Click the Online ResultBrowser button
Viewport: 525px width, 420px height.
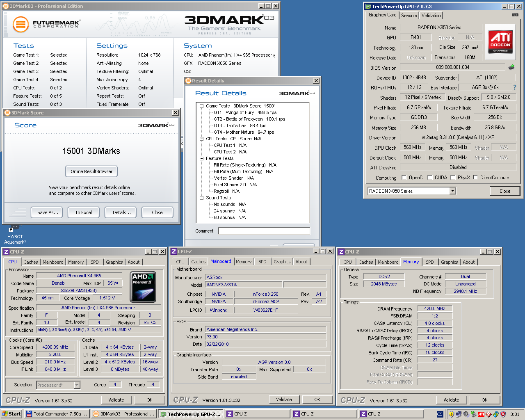[x=91, y=171]
